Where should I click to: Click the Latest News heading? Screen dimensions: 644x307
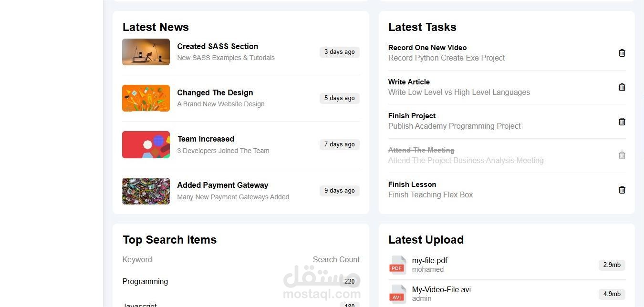[x=156, y=27]
